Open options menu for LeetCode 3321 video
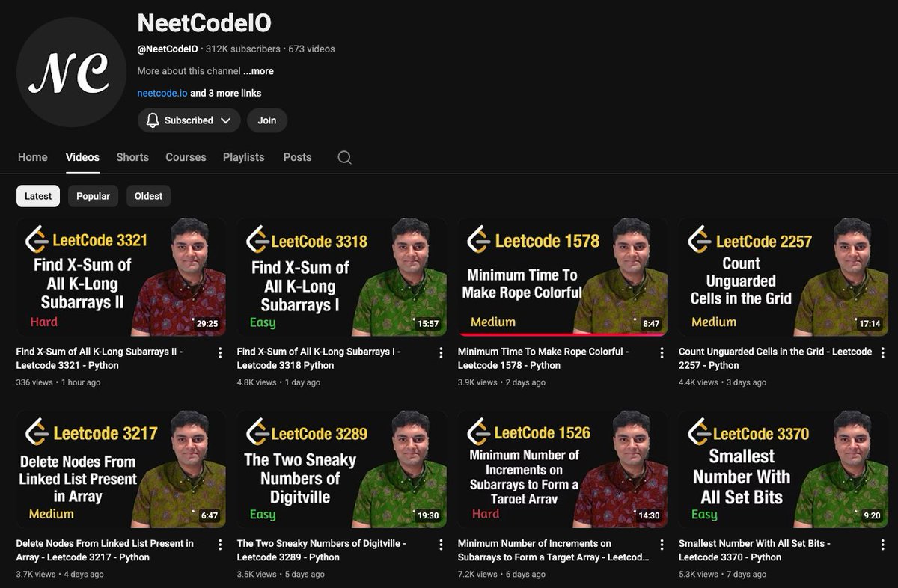The width and height of the screenshot is (898, 588). pyautogui.click(x=220, y=352)
